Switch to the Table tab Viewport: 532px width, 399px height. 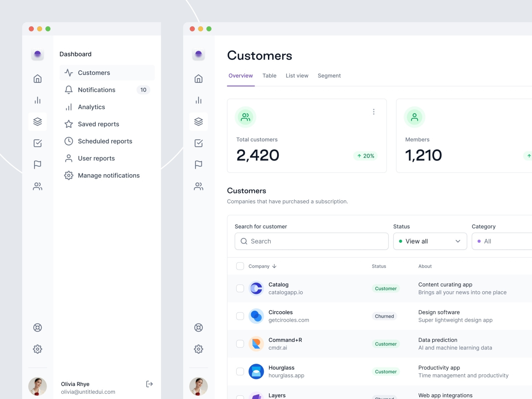point(269,76)
